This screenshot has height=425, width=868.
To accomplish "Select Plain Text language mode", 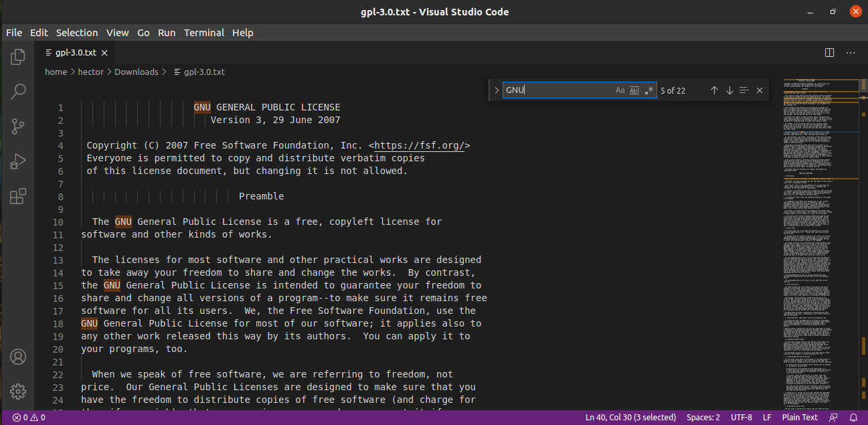I will pyautogui.click(x=800, y=418).
